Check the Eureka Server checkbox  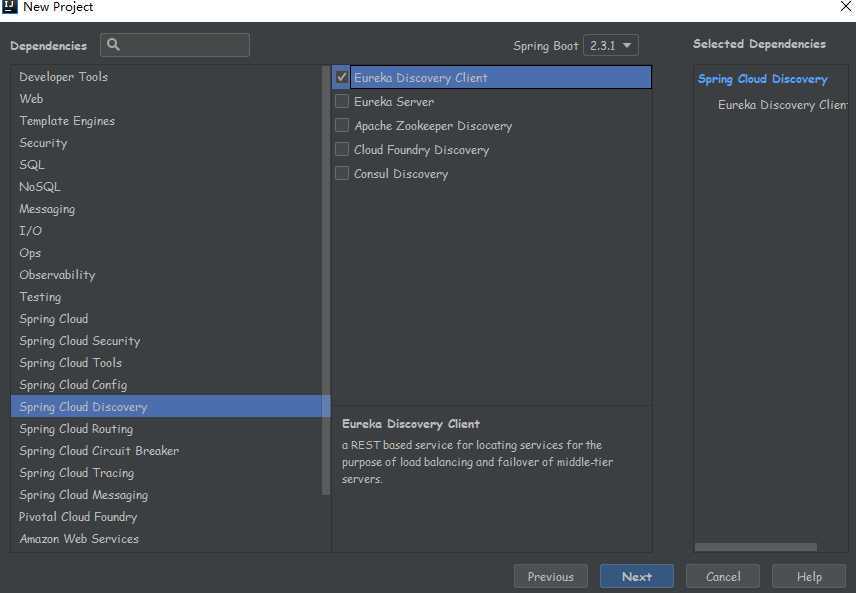click(342, 101)
